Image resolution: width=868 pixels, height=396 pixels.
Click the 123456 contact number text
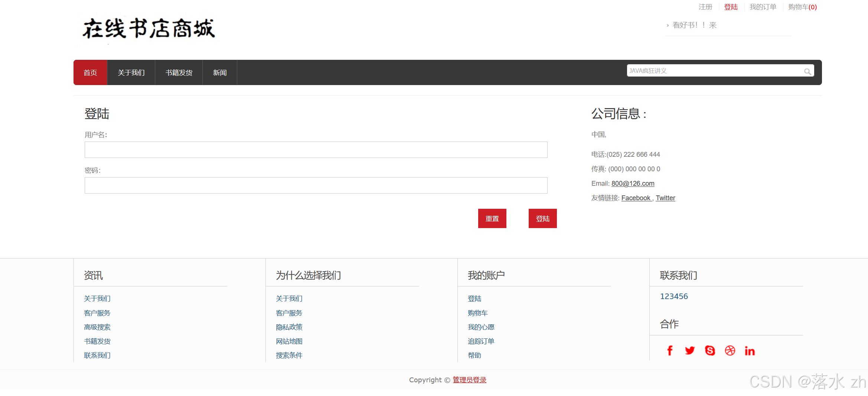click(674, 296)
